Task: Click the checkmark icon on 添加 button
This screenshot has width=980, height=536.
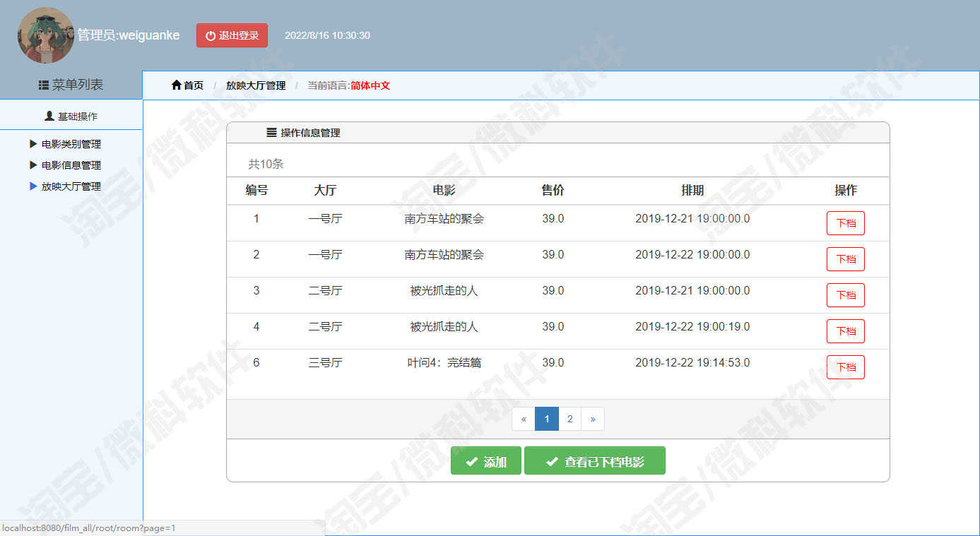Action: (x=472, y=462)
